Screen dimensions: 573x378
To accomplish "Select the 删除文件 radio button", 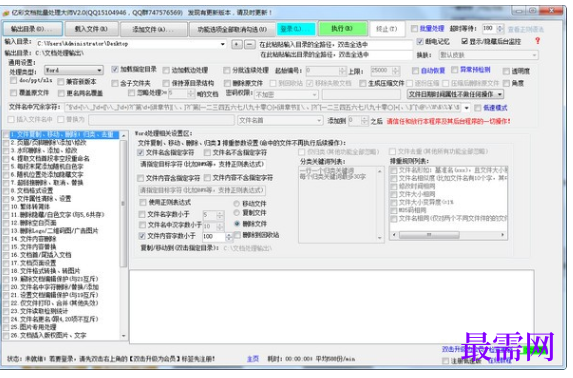I will click(237, 224).
